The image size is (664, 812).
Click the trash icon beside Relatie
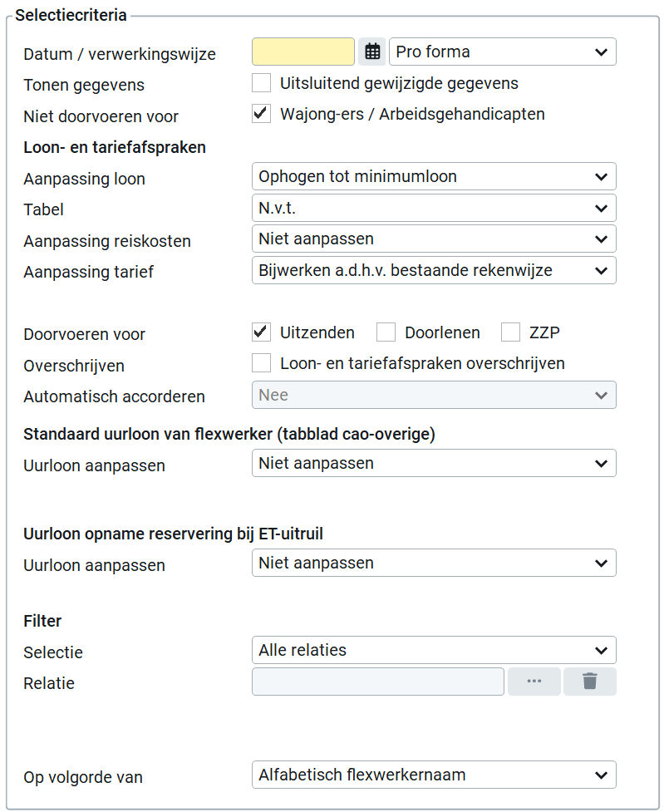pyautogui.click(x=589, y=682)
